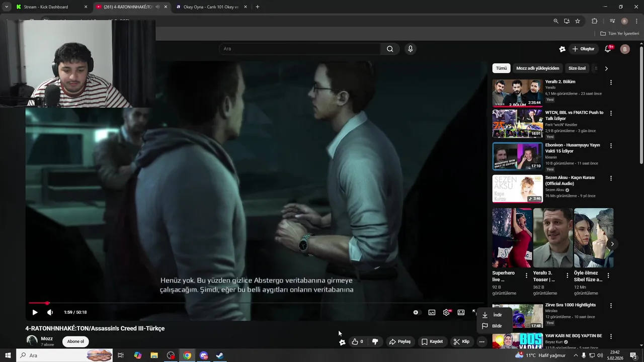Open options menu for Sezen Aksu video
Viewport: 644px width, 362px height.
pos(611,178)
